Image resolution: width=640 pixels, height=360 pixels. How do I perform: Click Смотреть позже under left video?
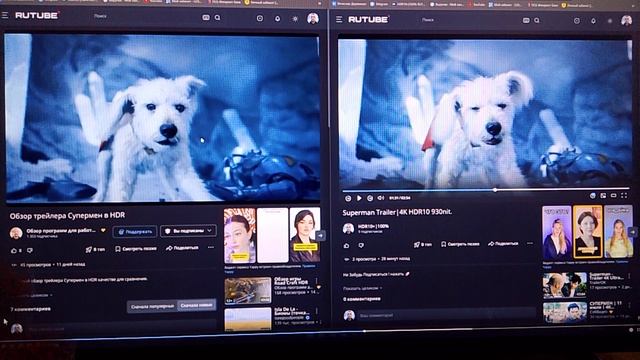click(x=136, y=249)
